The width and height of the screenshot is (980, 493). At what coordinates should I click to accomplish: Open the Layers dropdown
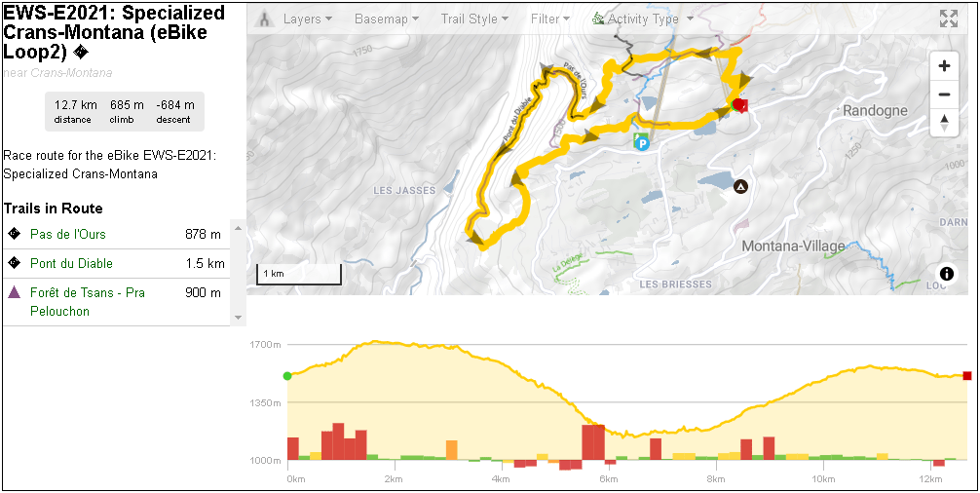pyautogui.click(x=307, y=19)
